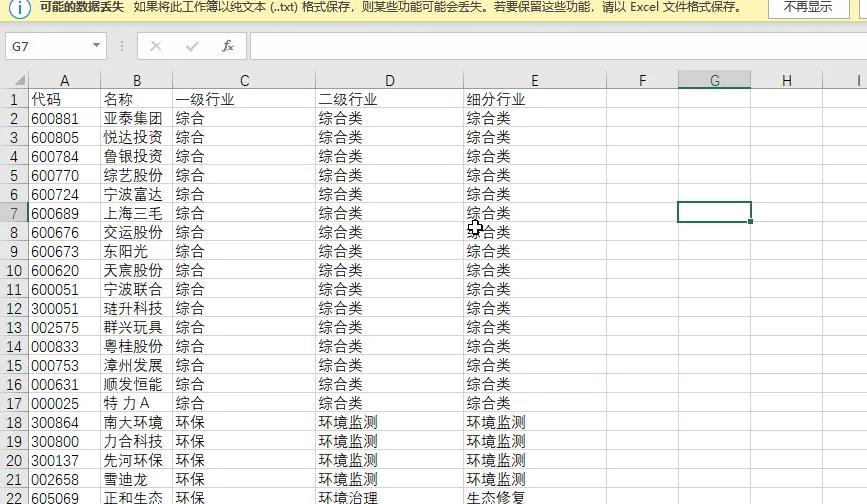
Task: Click the Select All triangle corner
Action: (19, 81)
